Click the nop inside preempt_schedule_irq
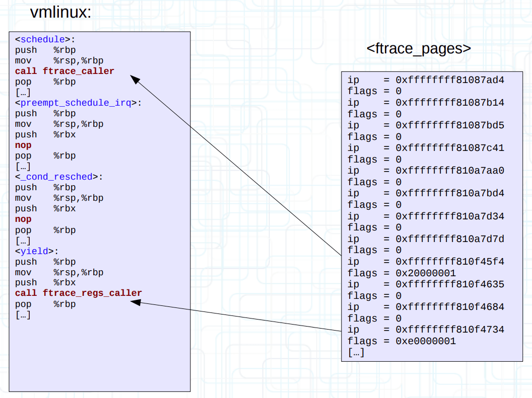The height and width of the screenshot is (398, 532). point(23,145)
